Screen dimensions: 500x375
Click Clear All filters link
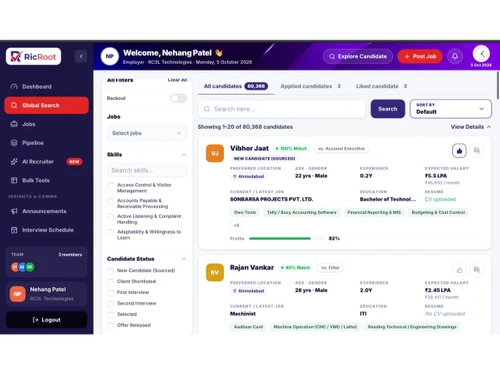click(177, 80)
